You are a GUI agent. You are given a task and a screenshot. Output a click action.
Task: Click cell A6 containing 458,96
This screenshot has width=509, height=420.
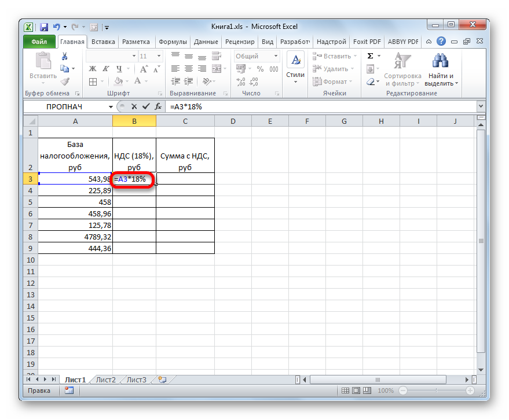(x=75, y=213)
